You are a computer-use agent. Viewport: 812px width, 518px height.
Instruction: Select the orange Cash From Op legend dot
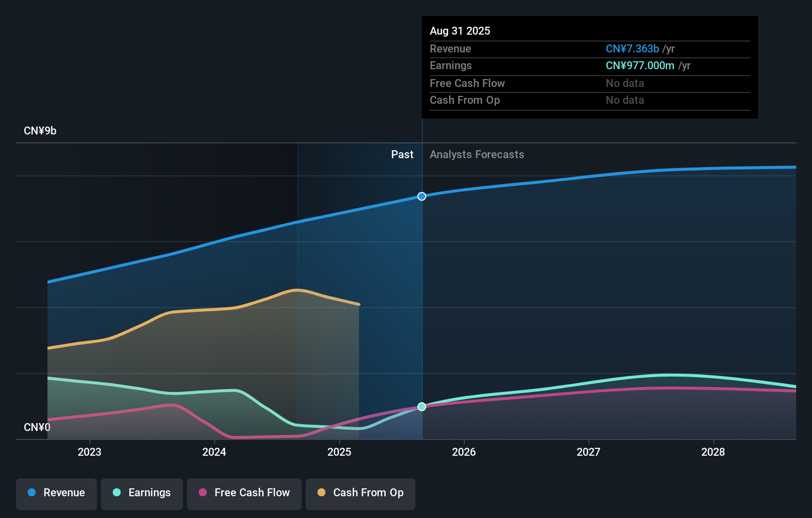(x=322, y=493)
